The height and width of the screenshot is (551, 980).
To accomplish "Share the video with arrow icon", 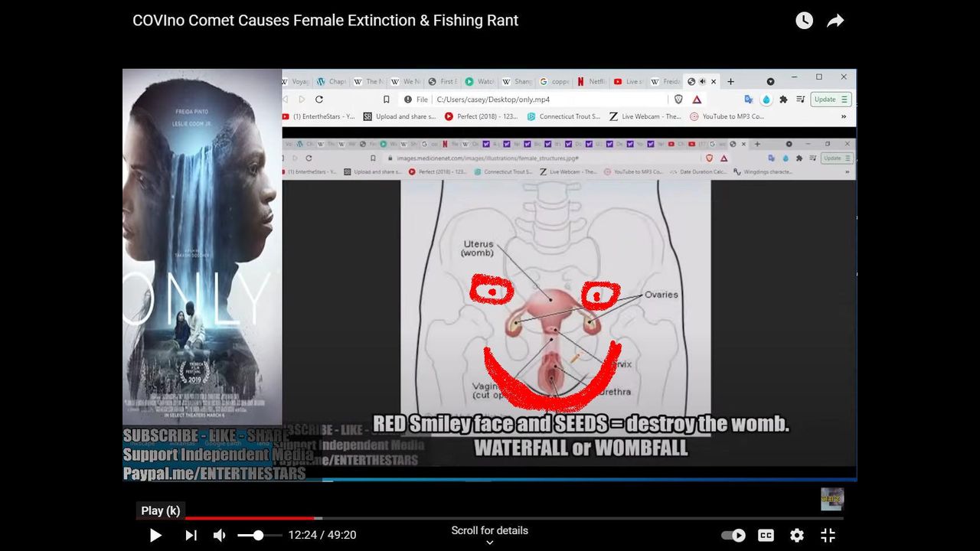I will (835, 21).
